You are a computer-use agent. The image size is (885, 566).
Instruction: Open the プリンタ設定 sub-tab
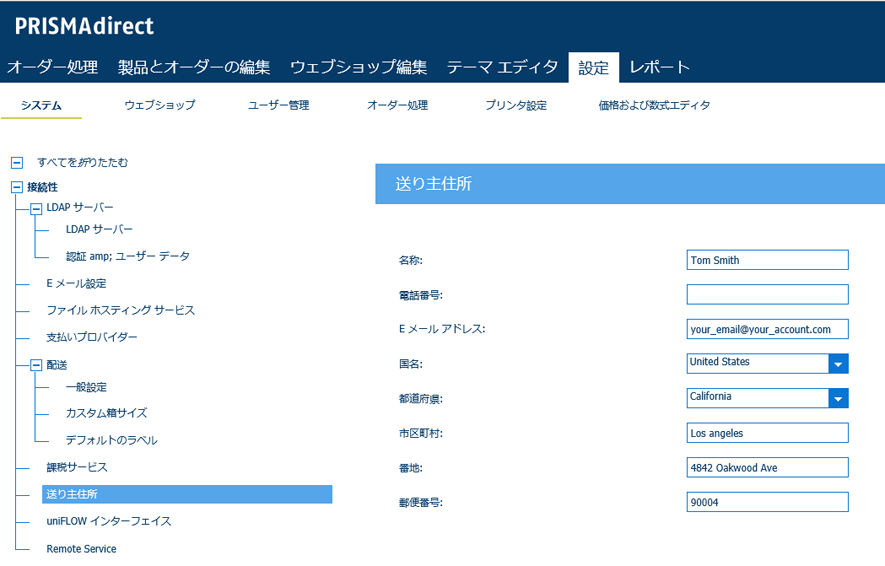pos(516,105)
